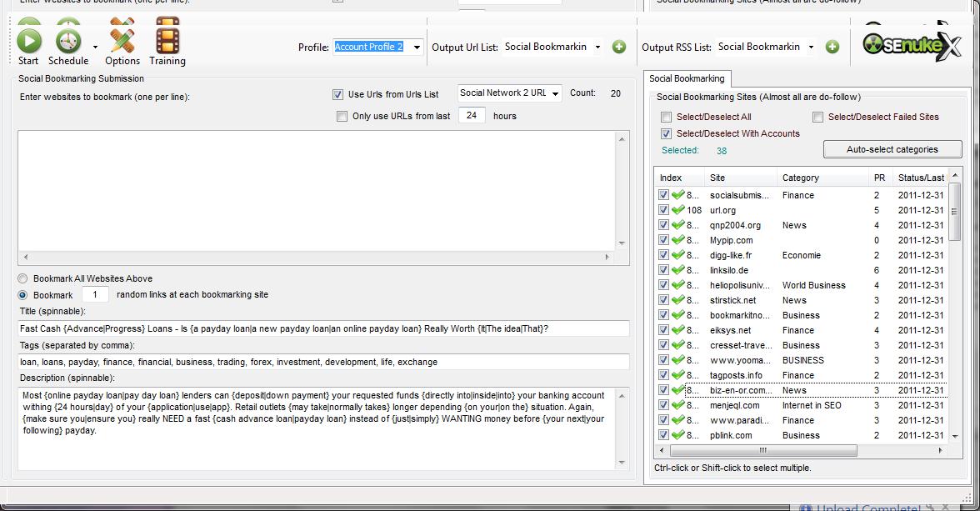
Task: Sort by the PR column header
Action: 880,178
